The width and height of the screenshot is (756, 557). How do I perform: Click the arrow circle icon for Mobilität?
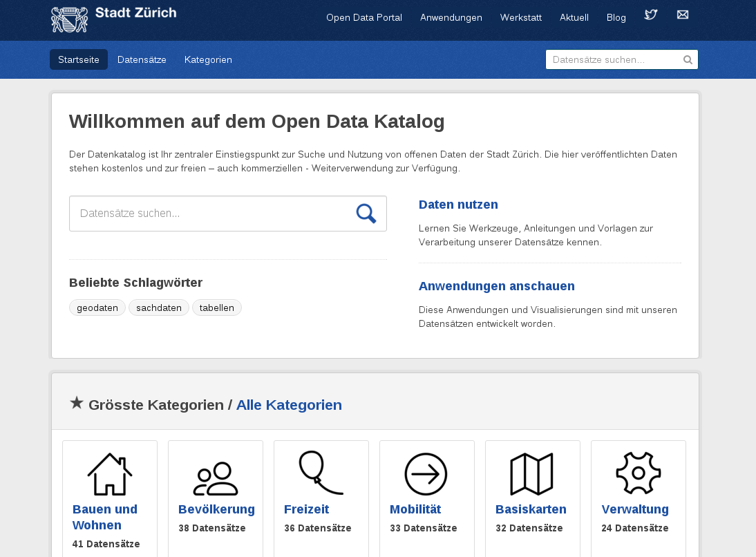426,474
